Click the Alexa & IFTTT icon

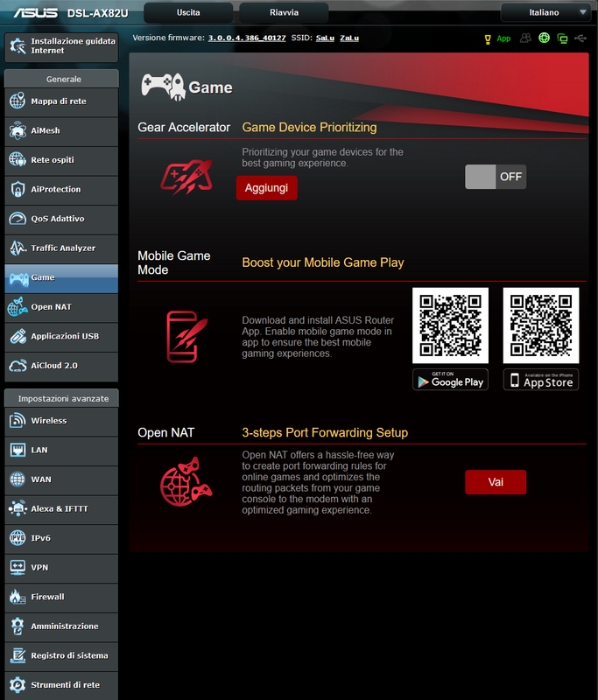tap(18, 508)
